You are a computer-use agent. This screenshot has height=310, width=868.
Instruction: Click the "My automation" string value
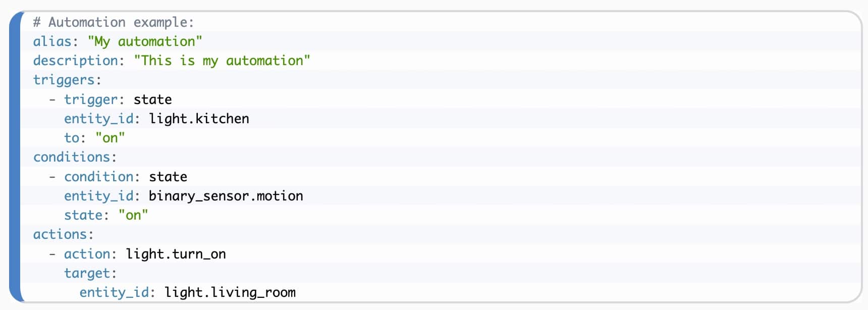pos(145,41)
